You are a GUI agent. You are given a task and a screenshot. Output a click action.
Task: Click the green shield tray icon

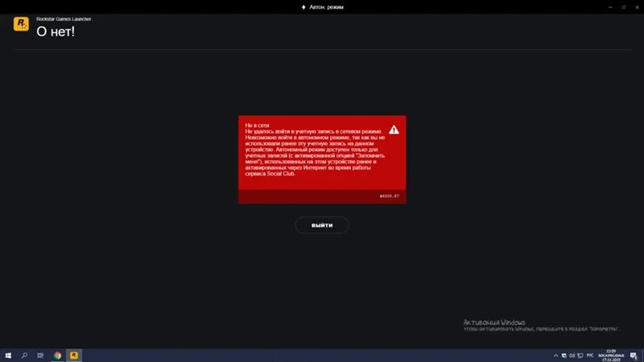pyautogui.click(x=564, y=356)
